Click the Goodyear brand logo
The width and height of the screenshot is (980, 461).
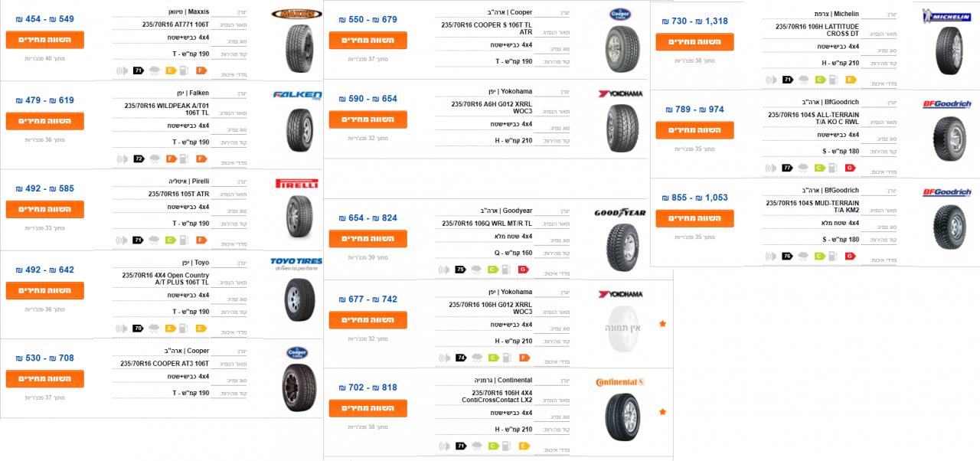coord(620,213)
